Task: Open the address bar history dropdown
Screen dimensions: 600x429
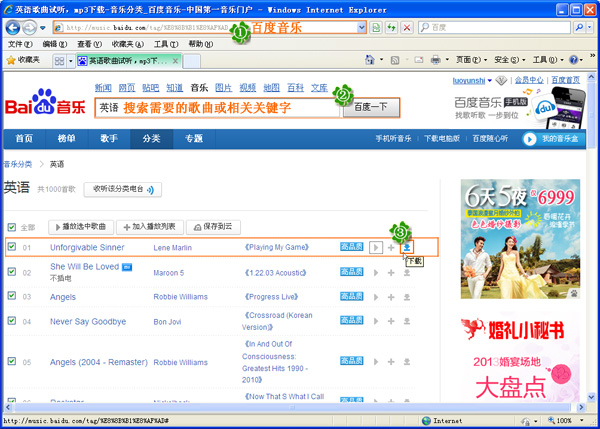Action: [361, 28]
